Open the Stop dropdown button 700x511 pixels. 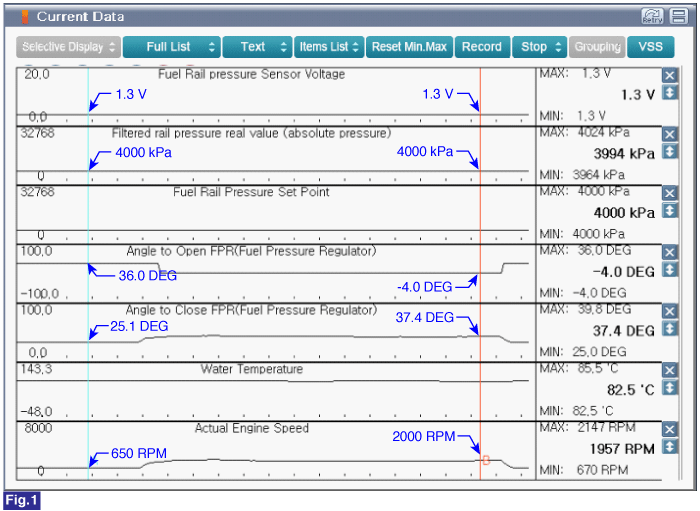click(x=539, y=47)
